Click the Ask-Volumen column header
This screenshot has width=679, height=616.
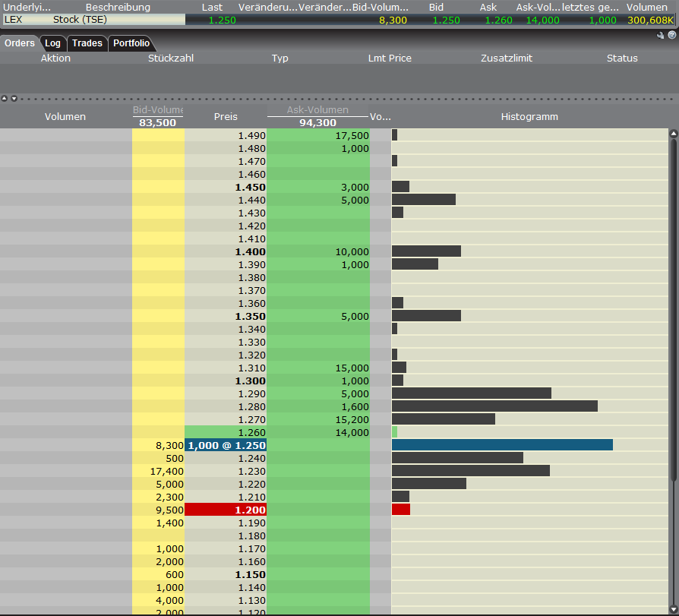click(317, 110)
